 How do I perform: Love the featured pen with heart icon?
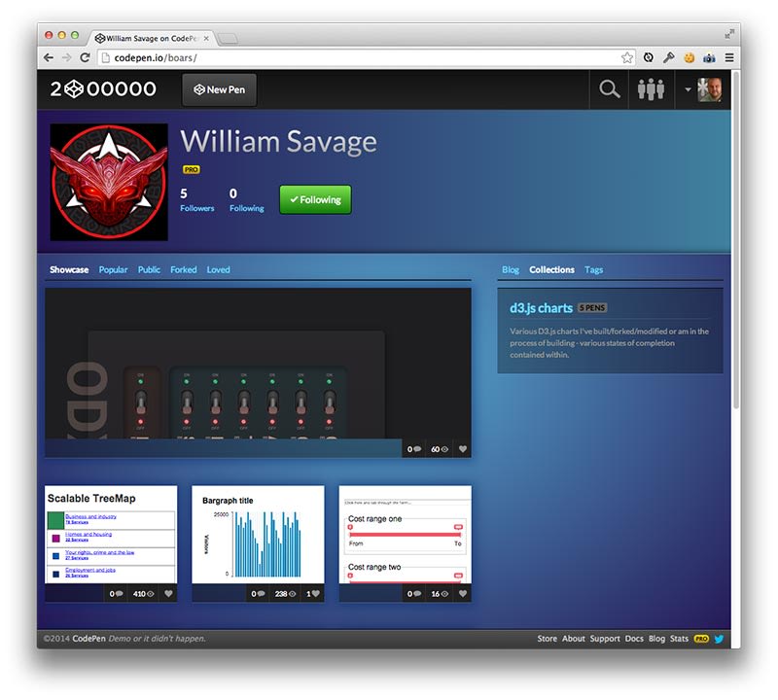pos(463,449)
